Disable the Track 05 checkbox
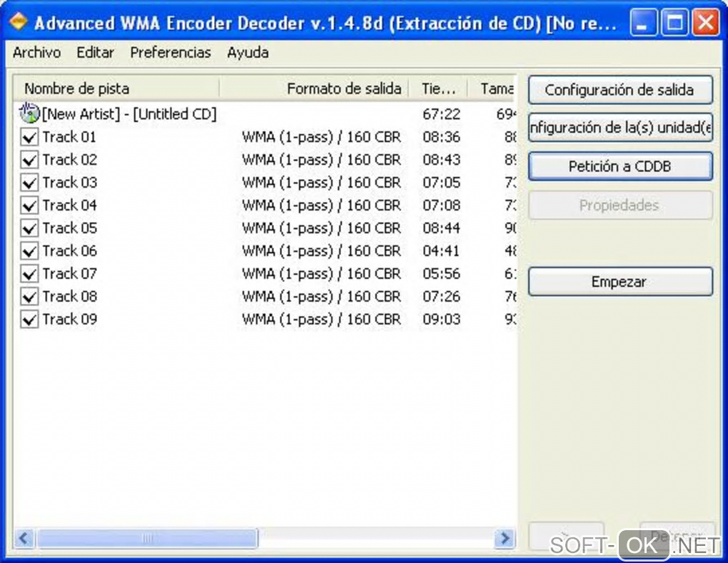 29,228
